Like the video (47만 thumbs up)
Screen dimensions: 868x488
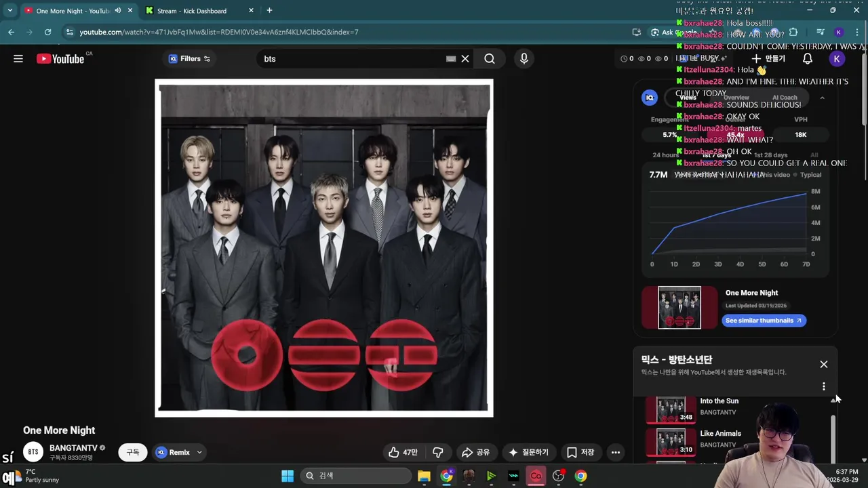click(x=403, y=452)
